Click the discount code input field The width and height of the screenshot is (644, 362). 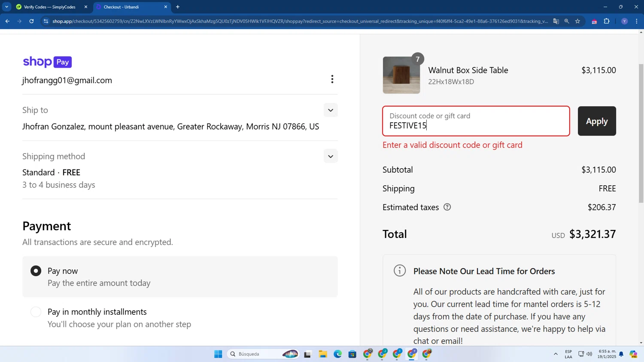coord(476,121)
